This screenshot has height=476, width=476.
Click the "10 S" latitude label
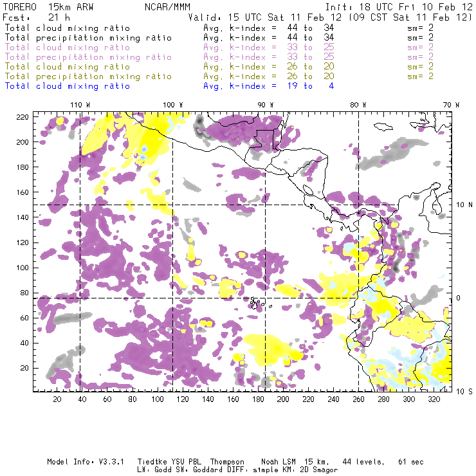pyautogui.click(x=464, y=392)
